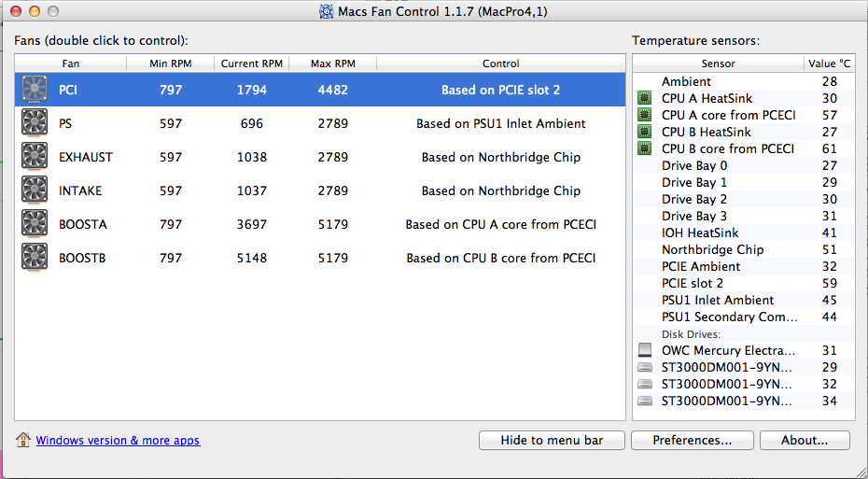Viewport: 868px width, 479px height.
Task: Select the PSU1 Secondary Com... sensor
Action: point(744,317)
